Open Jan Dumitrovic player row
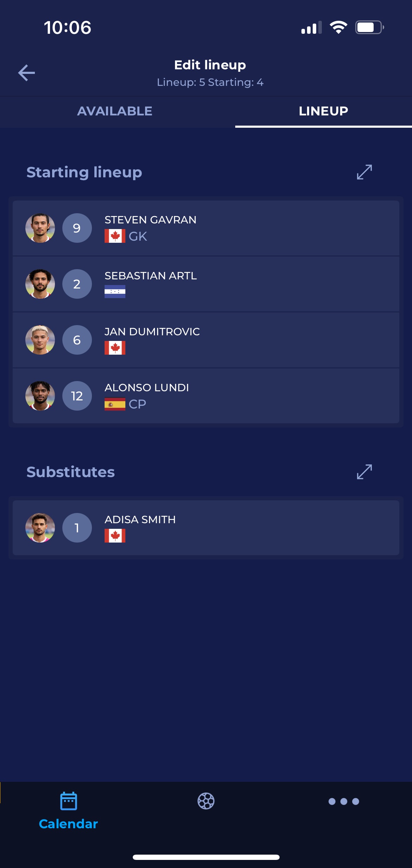Screen dimensions: 412x868 (x=246, y=340)
